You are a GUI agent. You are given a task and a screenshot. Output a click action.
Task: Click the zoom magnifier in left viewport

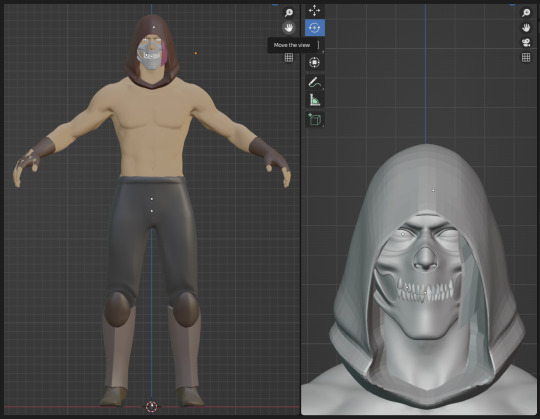(289, 13)
